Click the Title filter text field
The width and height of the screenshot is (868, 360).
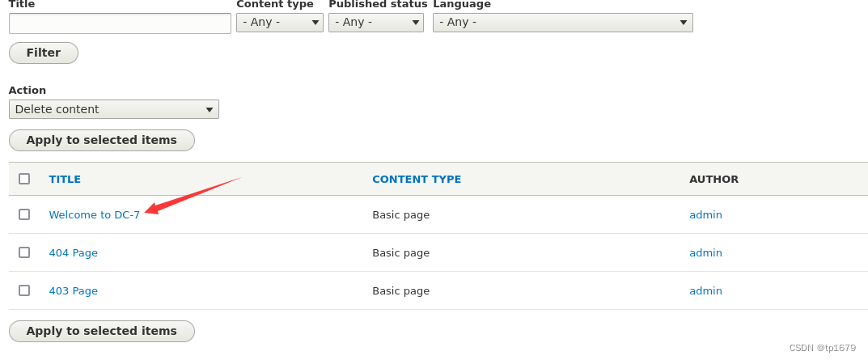pyautogui.click(x=120, y=23)
